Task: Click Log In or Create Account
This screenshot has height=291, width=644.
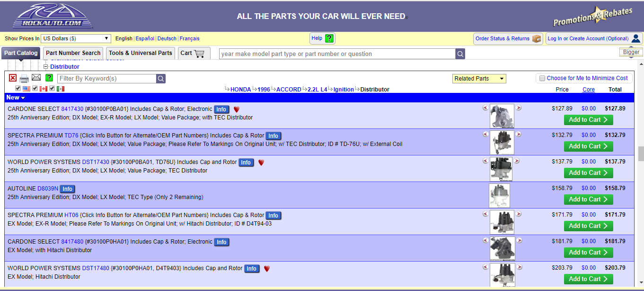Action: click(594, 38)
